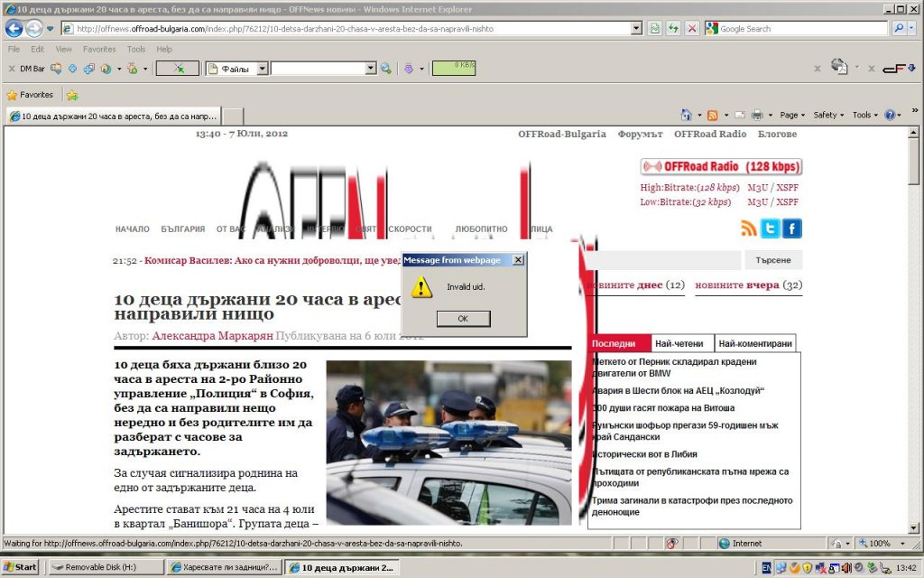
Task: Open a new blank tab
Action: pos(233,117)
